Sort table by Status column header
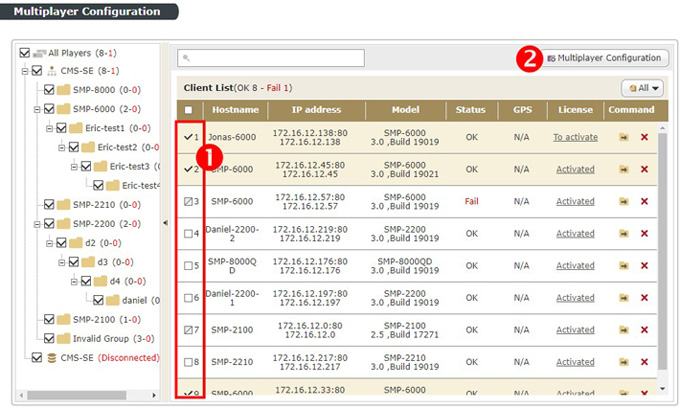The width and height of the screenshot is (680, 408). click(x=471, y=110)
